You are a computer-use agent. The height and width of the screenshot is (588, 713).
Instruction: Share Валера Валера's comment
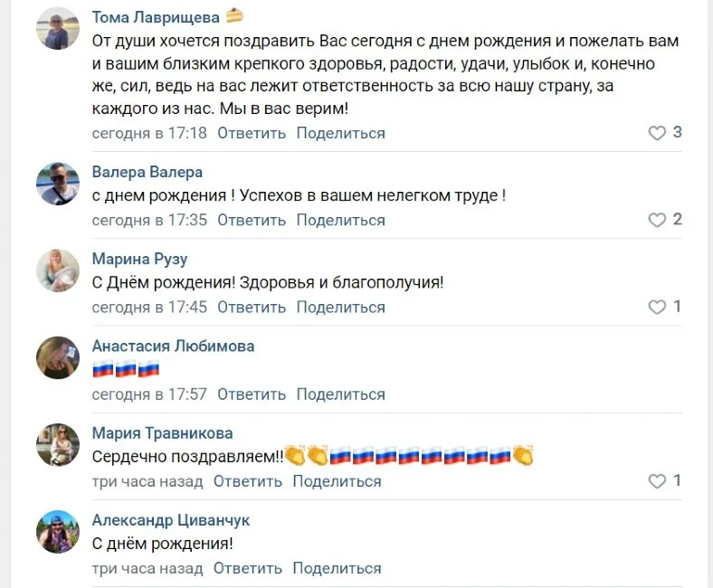point(341,220)
